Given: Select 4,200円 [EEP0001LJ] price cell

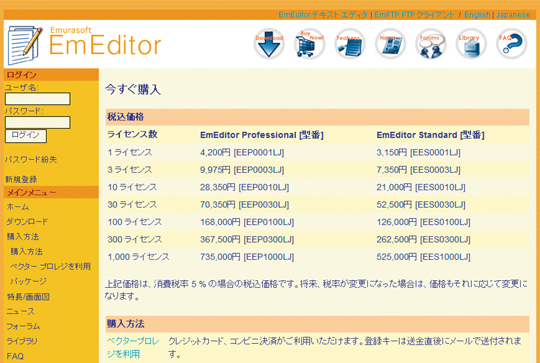Looking at the screenshot, I should point(242,152).
